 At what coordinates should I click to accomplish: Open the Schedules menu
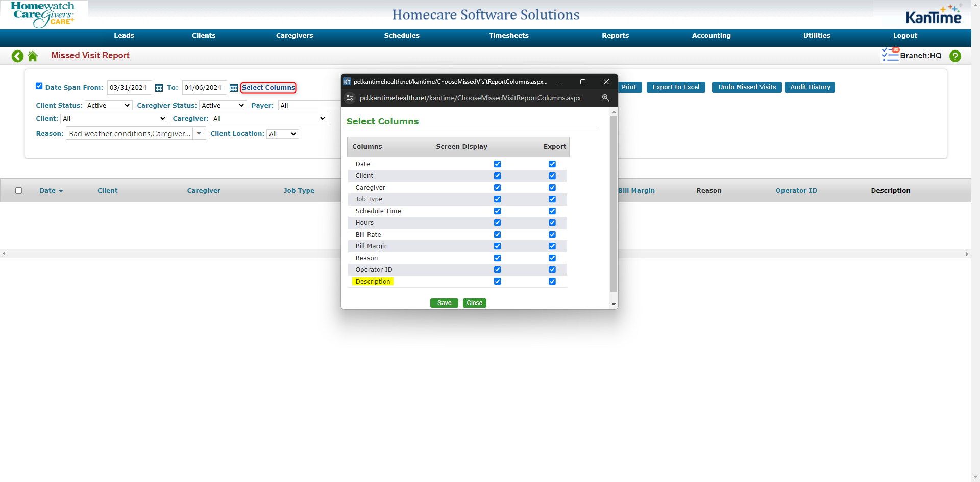click(401, 36)
